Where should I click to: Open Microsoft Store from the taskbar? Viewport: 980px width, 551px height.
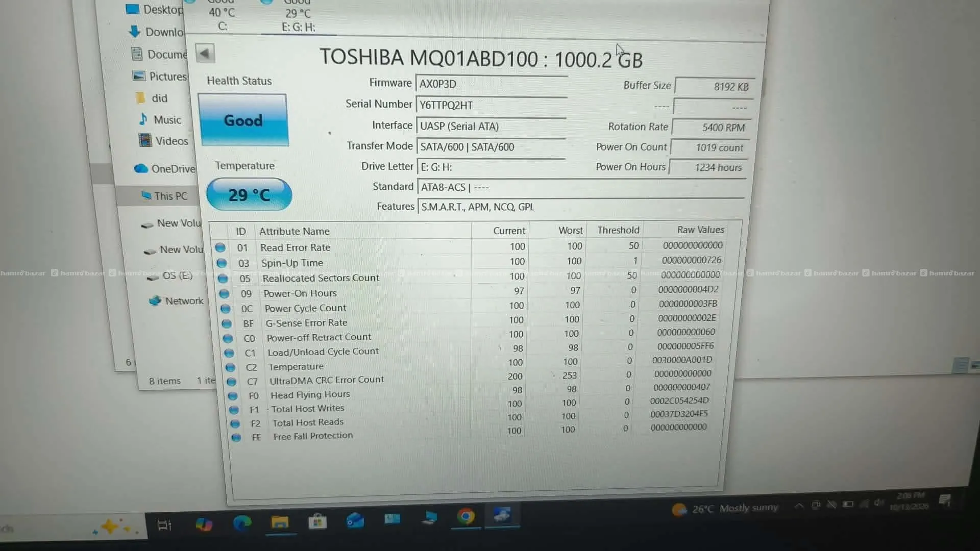click(x=317, y=521)
